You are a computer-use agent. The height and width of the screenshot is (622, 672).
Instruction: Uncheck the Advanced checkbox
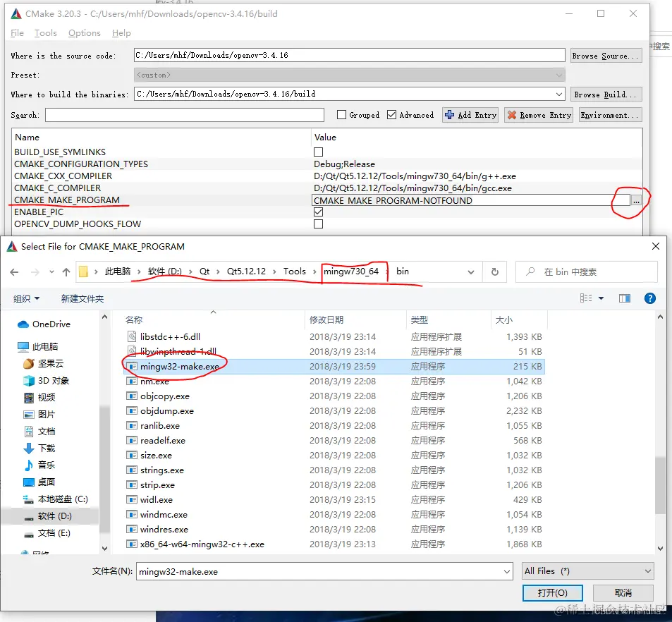pyautogui.click(x=391, y=115)
